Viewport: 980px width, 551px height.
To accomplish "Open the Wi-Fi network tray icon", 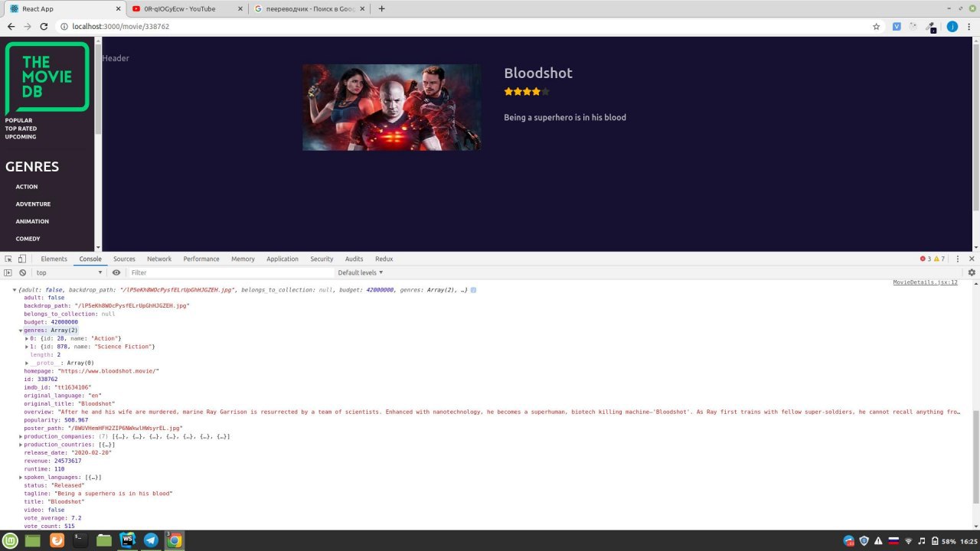I will pos(908,541).
